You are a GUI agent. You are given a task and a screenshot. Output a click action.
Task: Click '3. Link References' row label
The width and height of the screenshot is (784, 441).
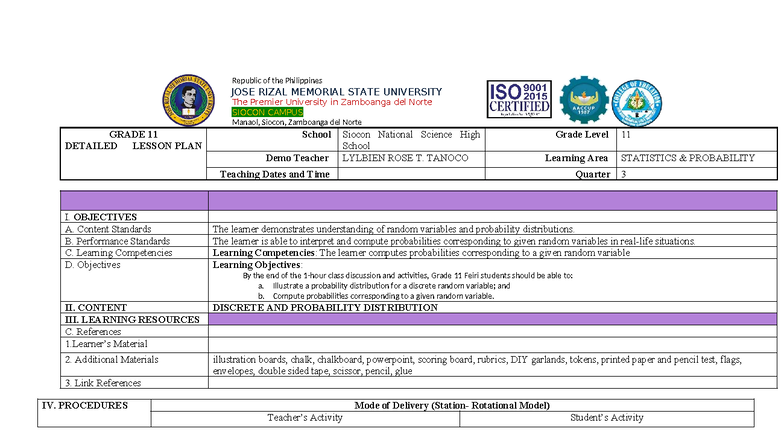[102, 383]
